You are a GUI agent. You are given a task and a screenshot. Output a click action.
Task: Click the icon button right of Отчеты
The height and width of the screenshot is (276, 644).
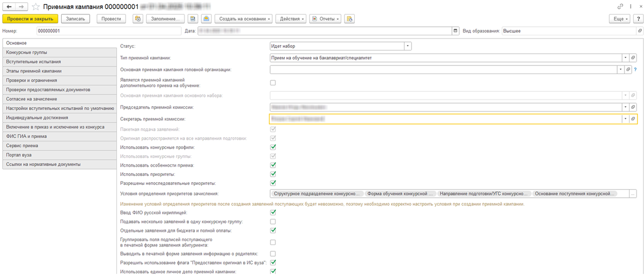click(349, 19)
